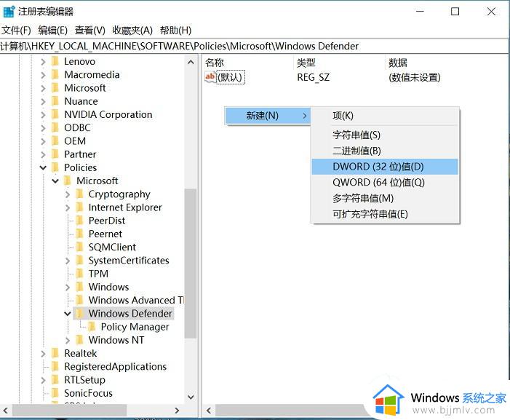The height and width of the screenshot is (420, 510).
Task: Click the SonicFocus folder icon
Action: [55, 393]
